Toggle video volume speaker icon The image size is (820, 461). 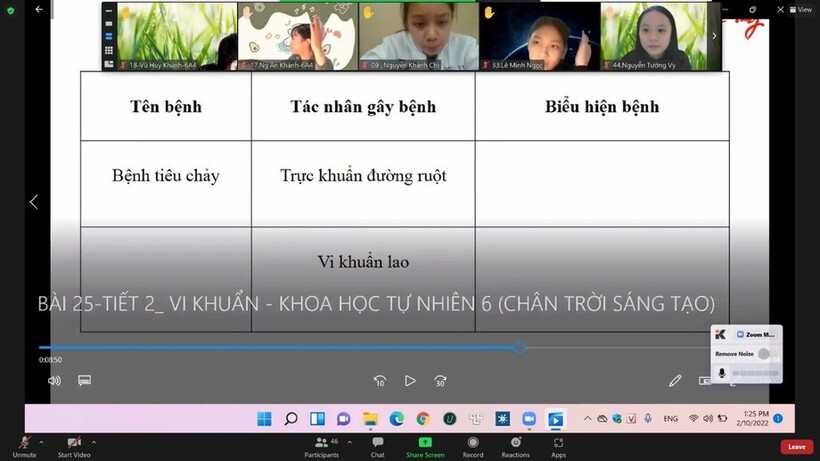point(54,381)
